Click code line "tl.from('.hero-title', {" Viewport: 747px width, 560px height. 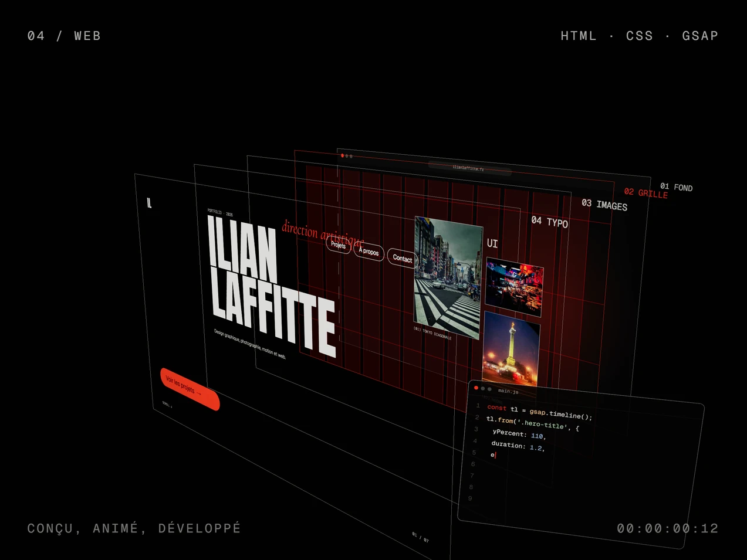(x=532, y=423)
